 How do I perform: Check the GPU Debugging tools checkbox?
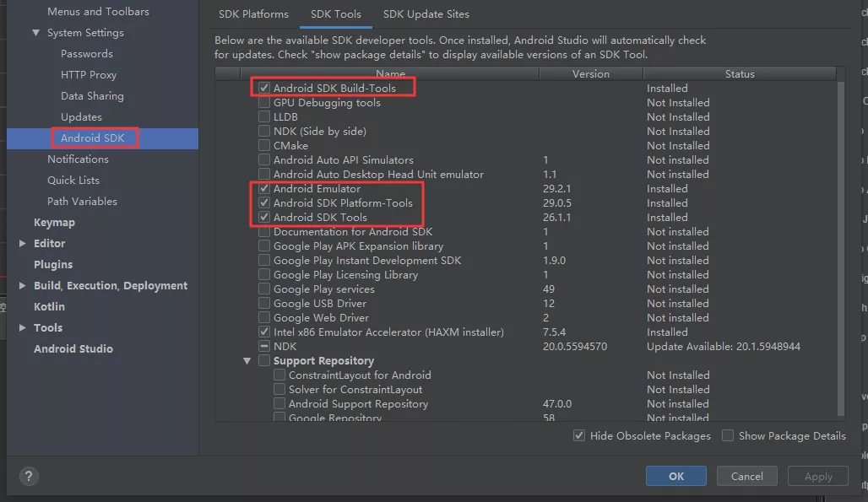pos(264,102)
